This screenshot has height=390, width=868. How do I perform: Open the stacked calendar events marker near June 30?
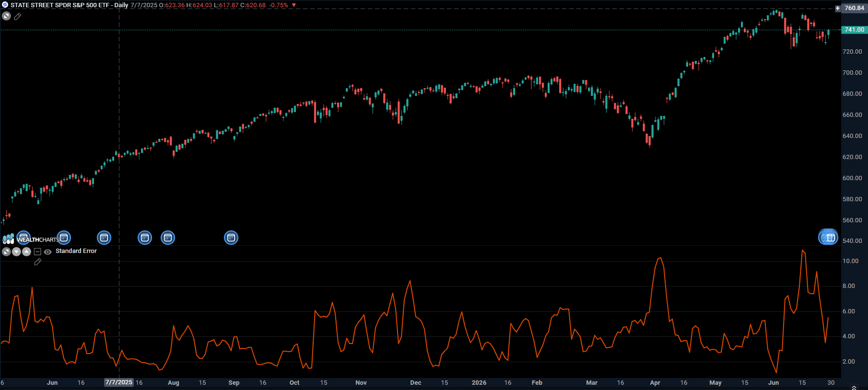[x=828, y=237]
